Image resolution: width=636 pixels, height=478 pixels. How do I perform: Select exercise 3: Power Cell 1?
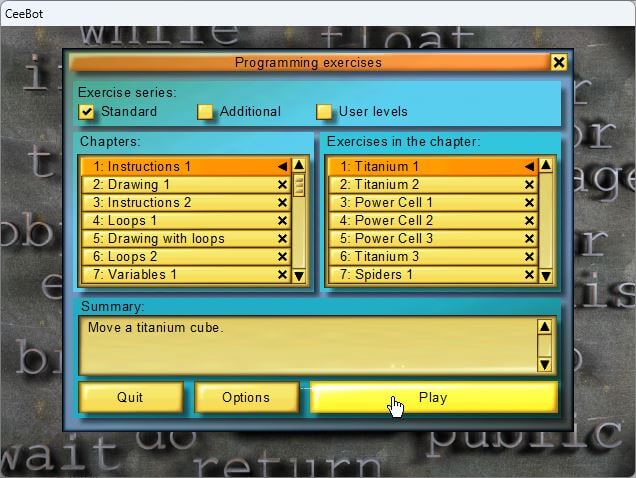click(x=433, y=202)
